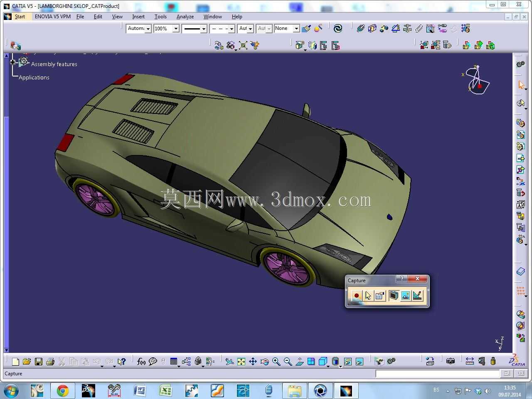Print using the printer icon
The height and width of the screenshot is (399, 532).
(50, 362)
